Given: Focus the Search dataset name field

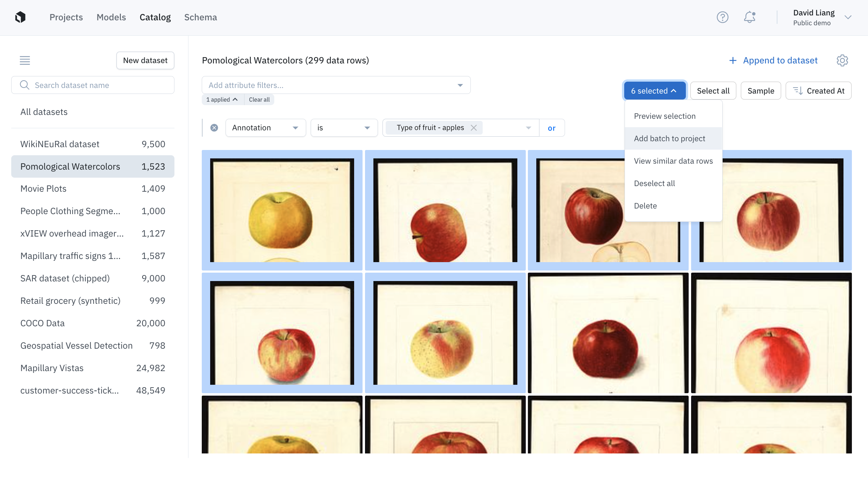Looking at the screenshot, I should 93,85.
